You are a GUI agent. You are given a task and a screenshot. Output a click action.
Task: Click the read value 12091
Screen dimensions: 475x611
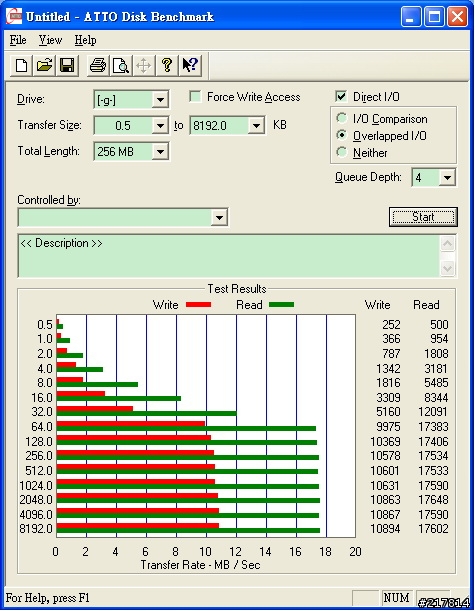[x=433, y=412]
